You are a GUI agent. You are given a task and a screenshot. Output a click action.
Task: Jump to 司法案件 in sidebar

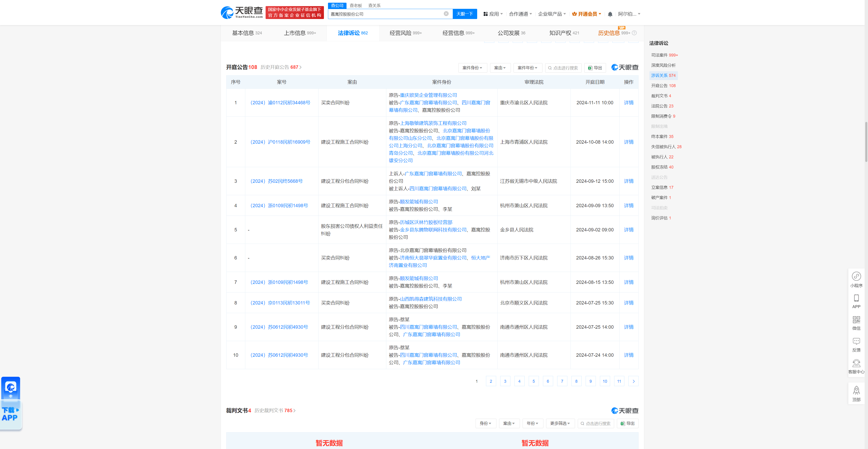coord(664,55)
